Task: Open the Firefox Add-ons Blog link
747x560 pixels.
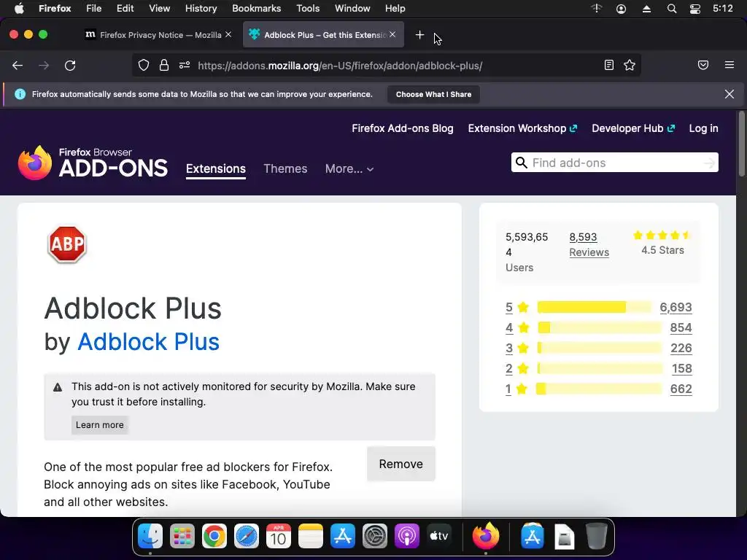Action: [x=403, y=128]
